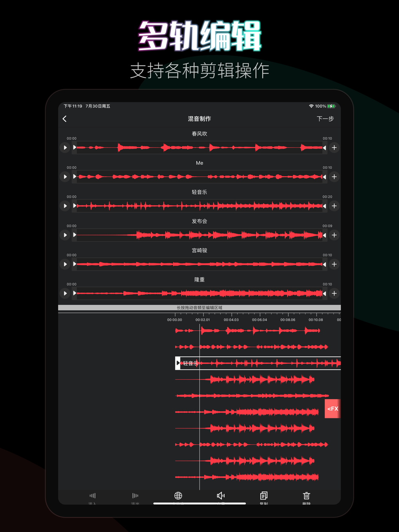Click the 春风吹 track title
Screen dimensions: 399x532
point(199,134)
